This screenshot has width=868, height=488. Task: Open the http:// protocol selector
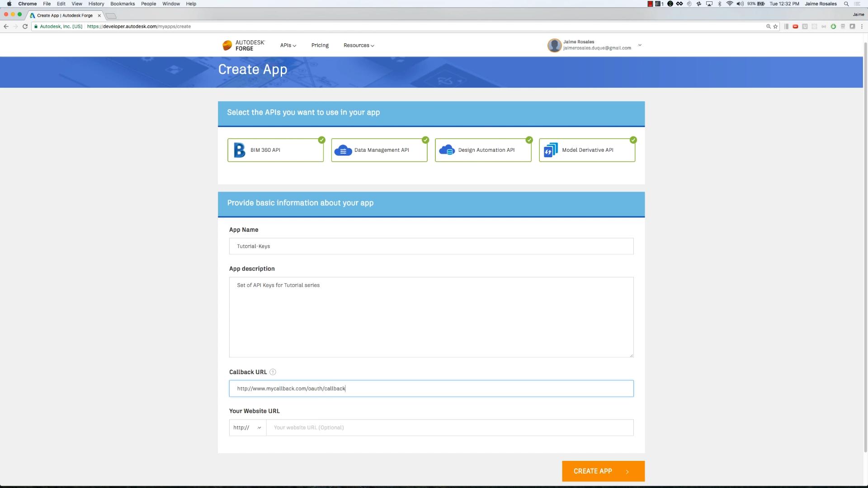coord(247,428)
